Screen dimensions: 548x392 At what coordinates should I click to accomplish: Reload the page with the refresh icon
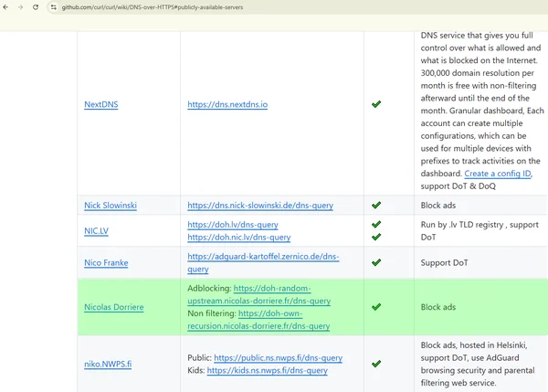(x=36, y=7)
